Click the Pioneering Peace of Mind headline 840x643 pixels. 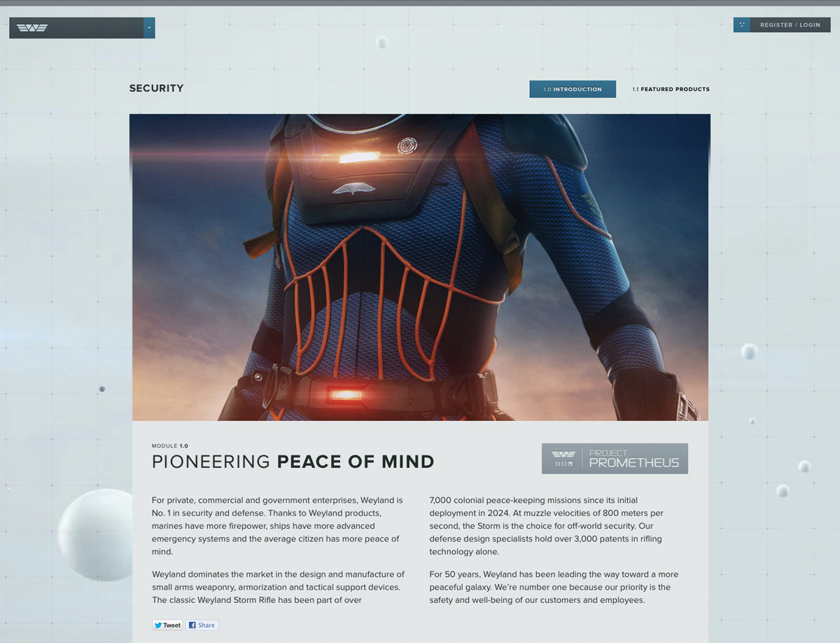click(x=293, y=462)
